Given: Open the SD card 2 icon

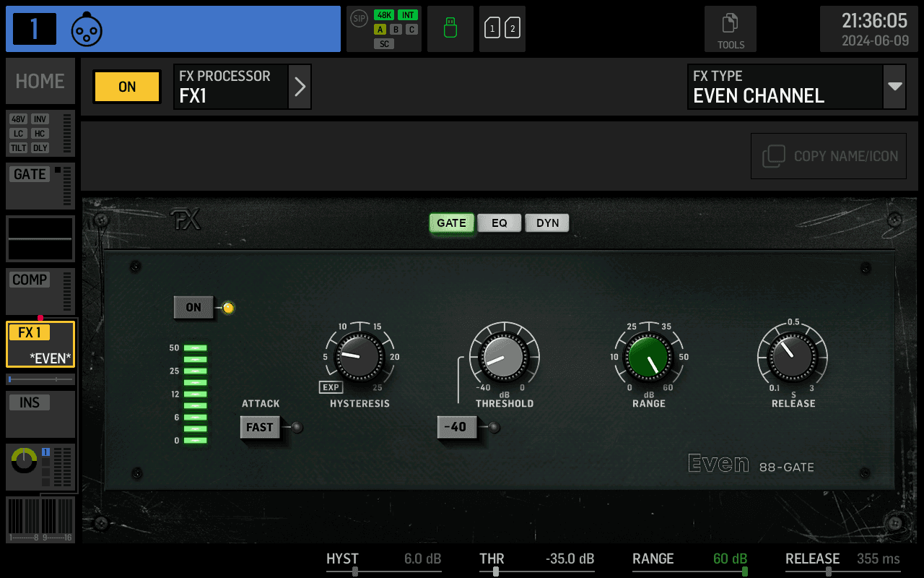Looking at the screenshot, I should [513, 29].
